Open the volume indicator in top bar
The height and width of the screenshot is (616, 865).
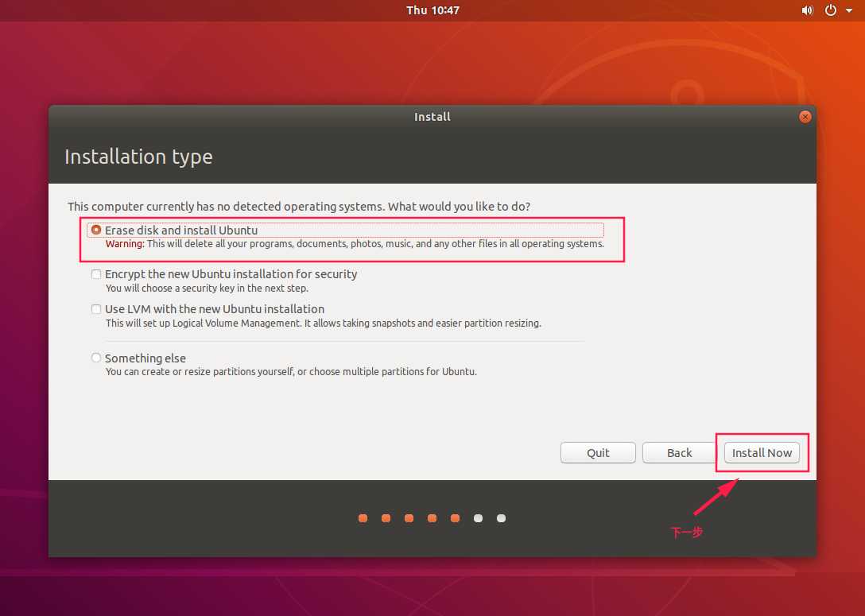pos(807,10)
